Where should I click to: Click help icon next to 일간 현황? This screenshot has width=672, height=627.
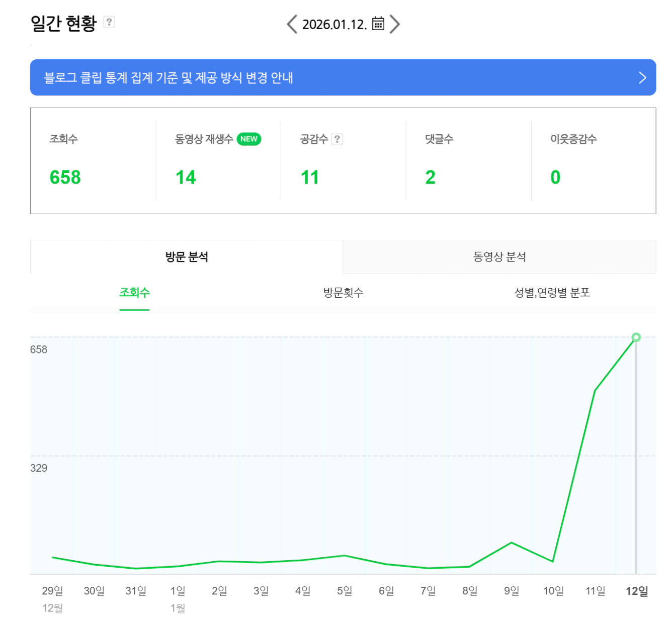109,22
